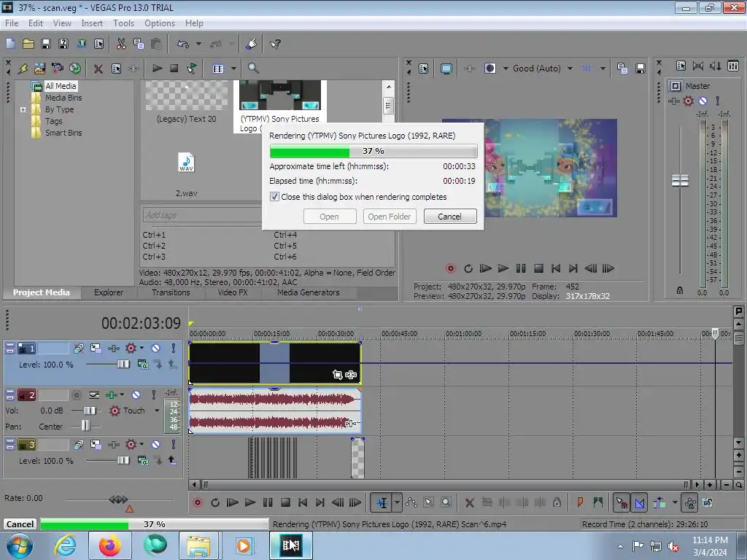This screenshot has width=747, height=560.
Task: Click the Cancel button in the status bar
Action: (20, 524)
